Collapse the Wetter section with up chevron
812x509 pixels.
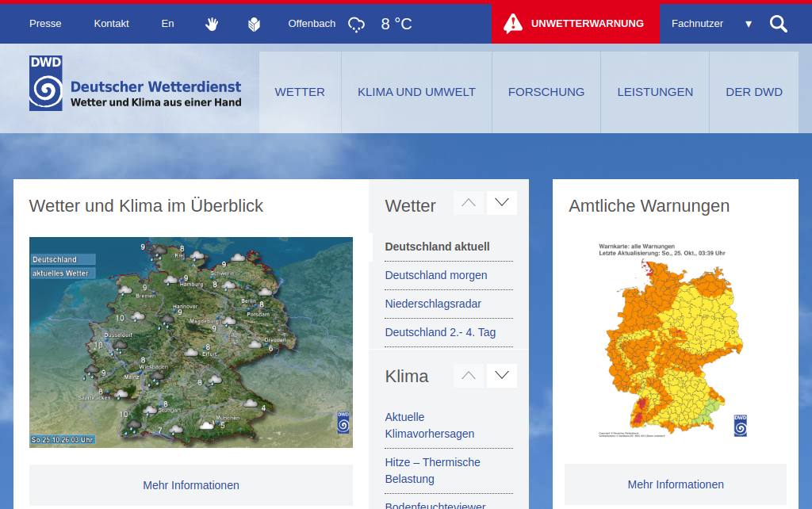[468, 202]
